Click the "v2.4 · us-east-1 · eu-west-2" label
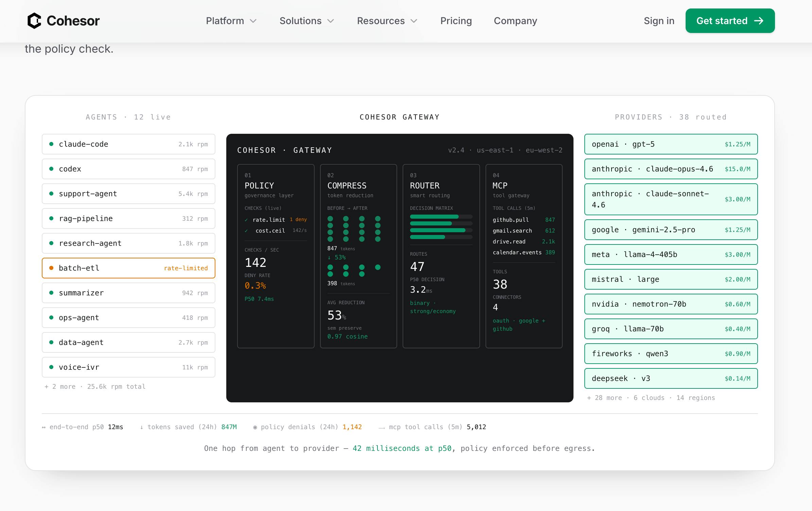This screenshot has height=511, width=812. click(505, 150)
